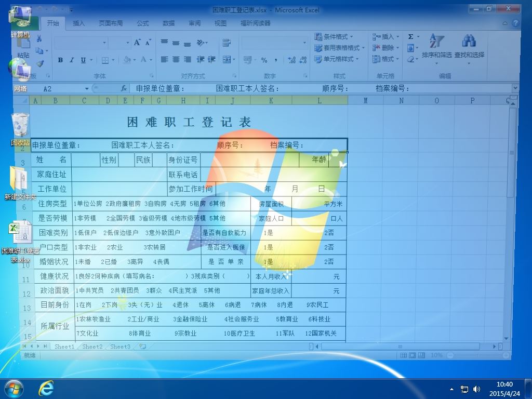532x399 pixels.
Task: Decrease font size with small A icon
Action: tap(148, 43)
